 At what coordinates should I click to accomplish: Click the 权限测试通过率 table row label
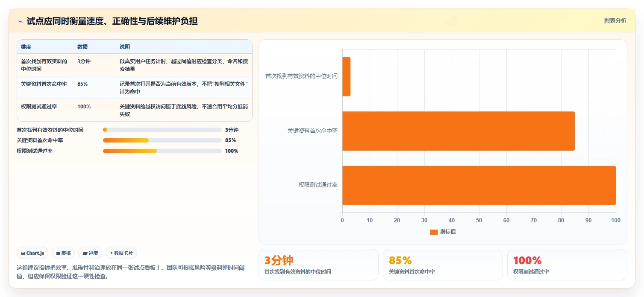(x=39, y=107)
